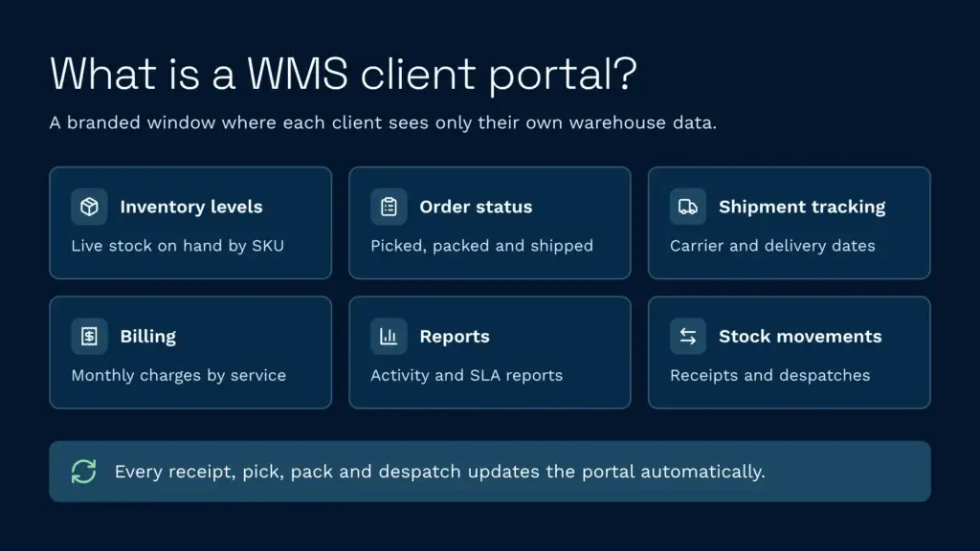The width and height of the screenshot is (980, 551).
Task: Select the Order status heading
Action: (476, 207)
